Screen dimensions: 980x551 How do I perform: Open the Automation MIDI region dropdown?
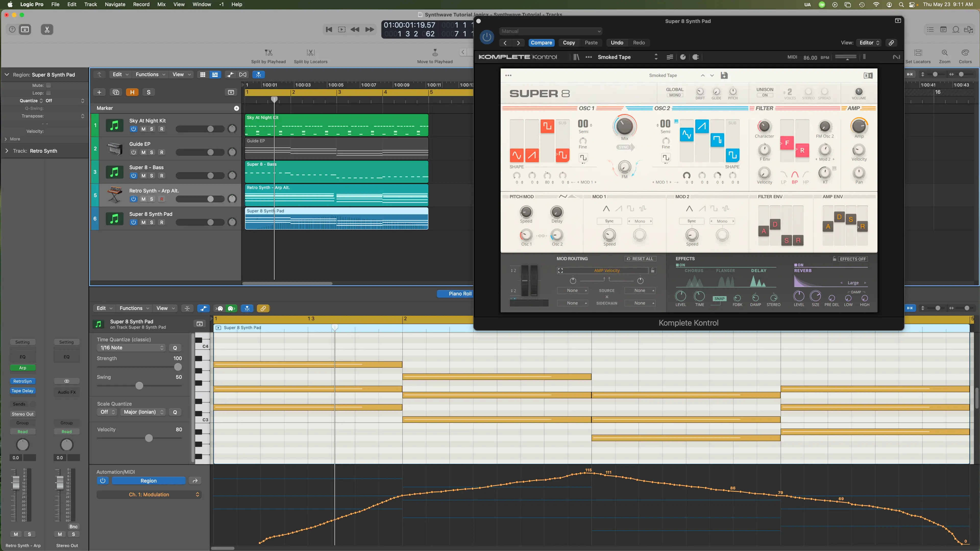[x=148, y=480]
